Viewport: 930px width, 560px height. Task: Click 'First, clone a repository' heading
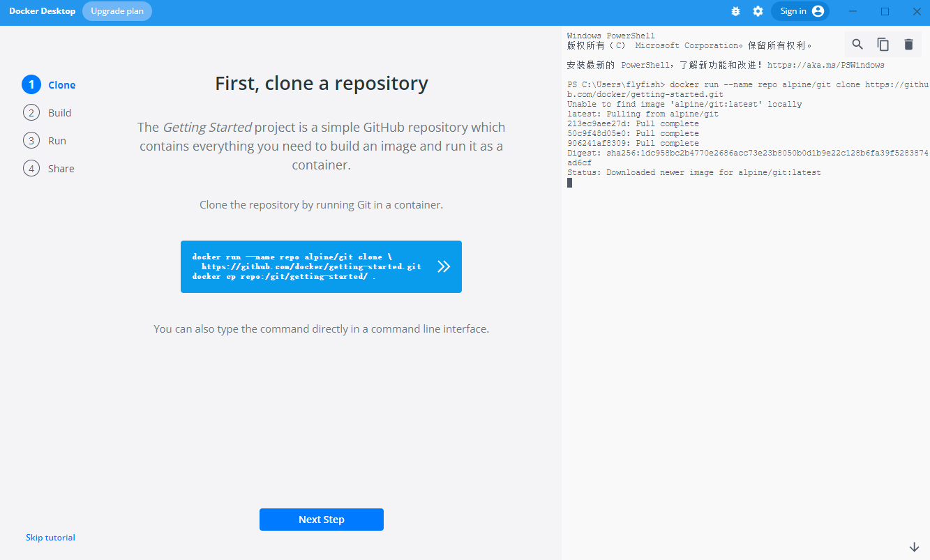pyautogui.click(x=322, y=84)
